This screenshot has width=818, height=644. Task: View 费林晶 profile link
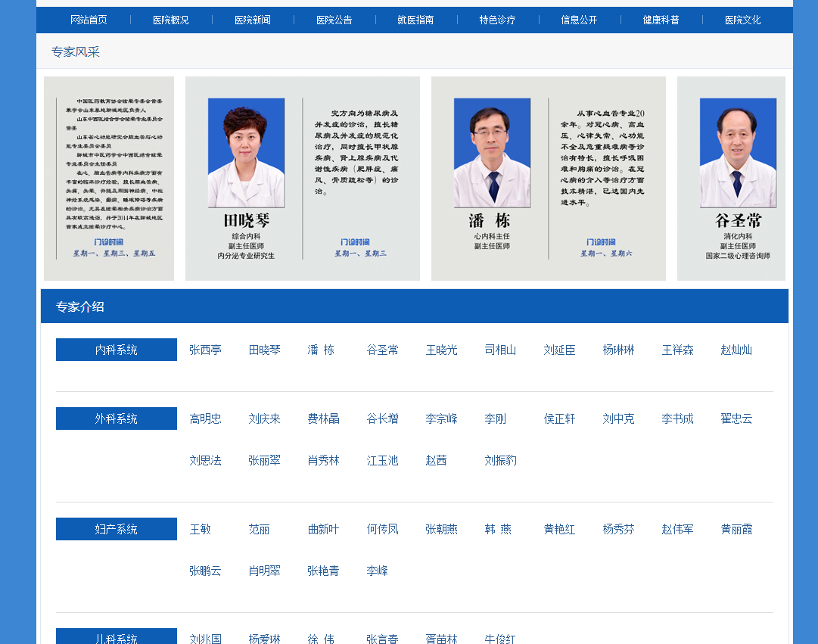point(323,418)
